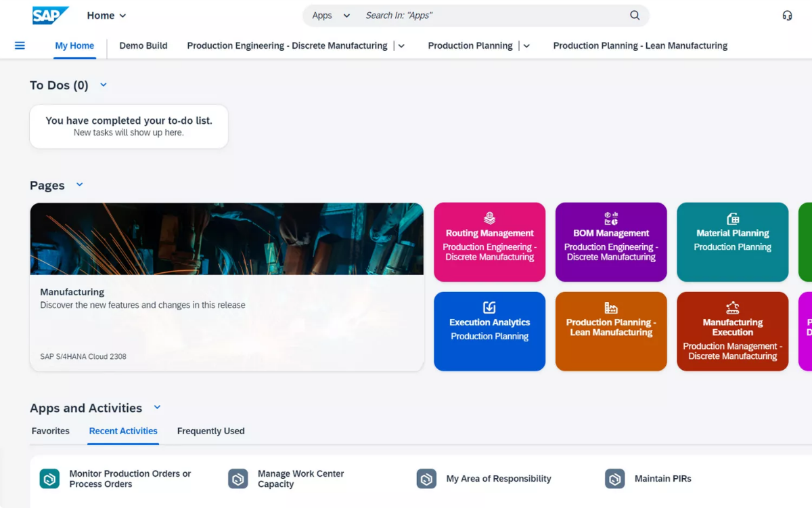Click the search magnifier icon
Image resolution: width=812 pixels, height=508 pixels.
coord(634,16)
